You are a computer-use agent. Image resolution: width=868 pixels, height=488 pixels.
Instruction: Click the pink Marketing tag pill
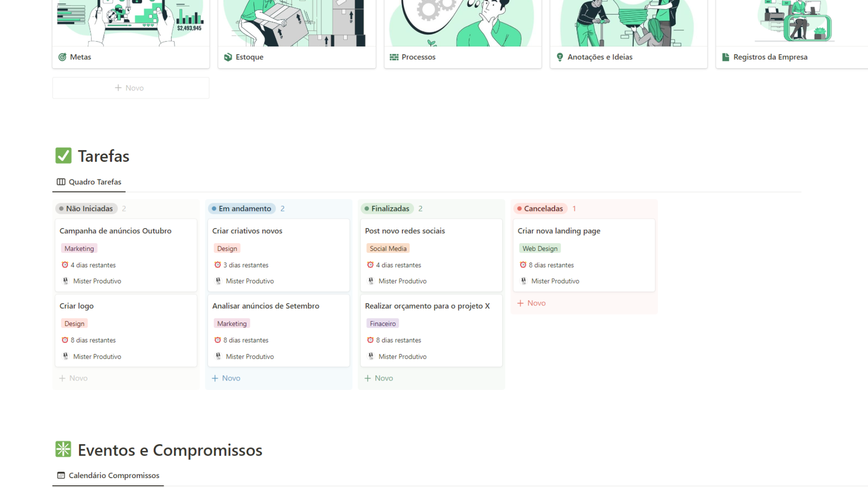tap(79, 248)
